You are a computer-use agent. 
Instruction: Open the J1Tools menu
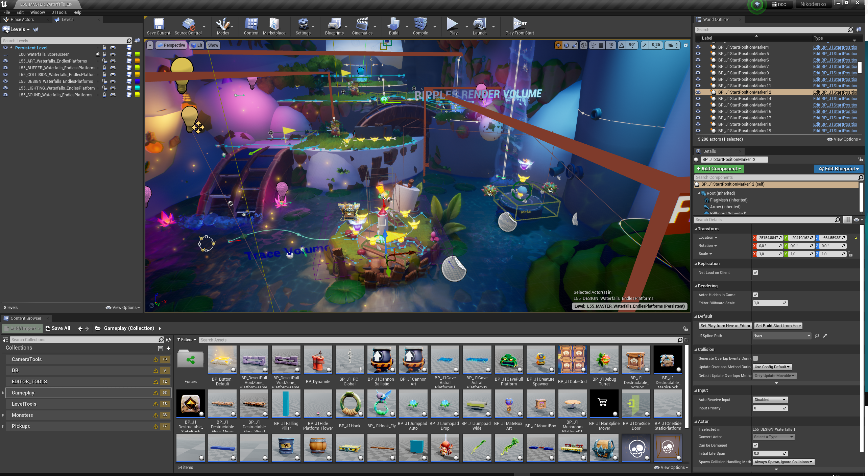pyautogui.click(x=59, y=12)
